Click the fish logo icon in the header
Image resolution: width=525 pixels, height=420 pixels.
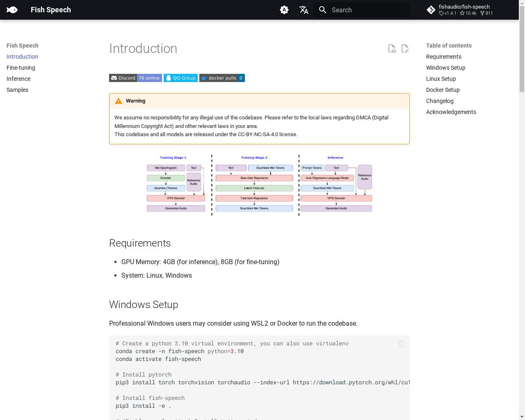pyautogui.click(x=12, y=10)
